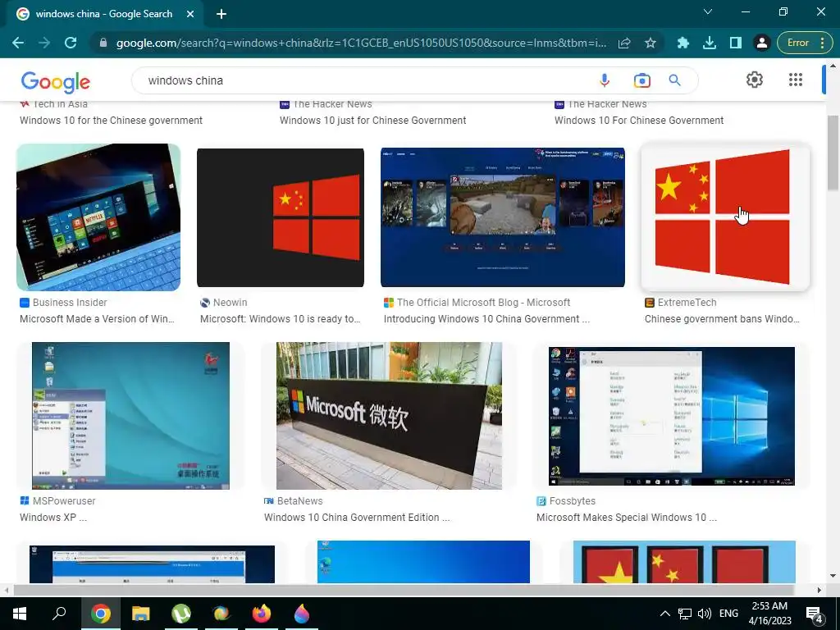Open 'Windows 10 China Government Edition' caption
This screenshot has width=840, height=630.
click(357, 518)
